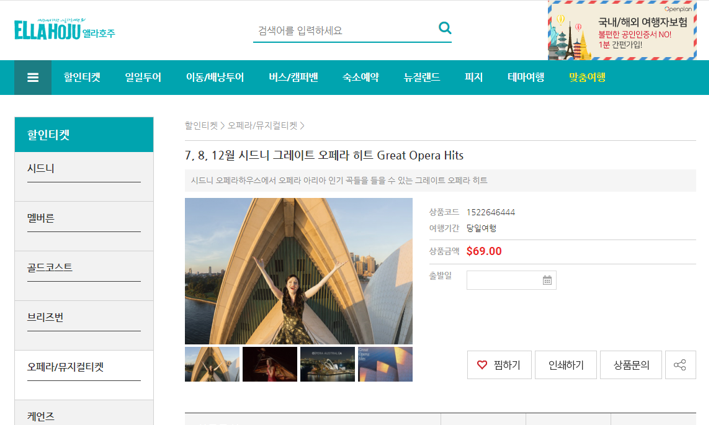This screenshot has width=709, height=425.
Task: Open the hamburger menu icon
Action: (x=33, y=77)
